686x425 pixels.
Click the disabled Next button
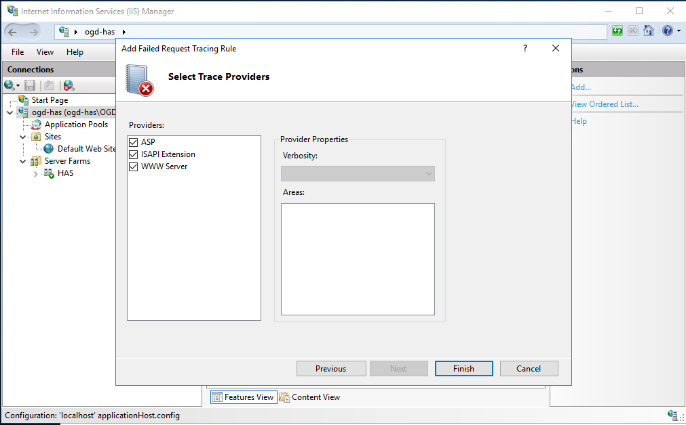tap(399, 369)
